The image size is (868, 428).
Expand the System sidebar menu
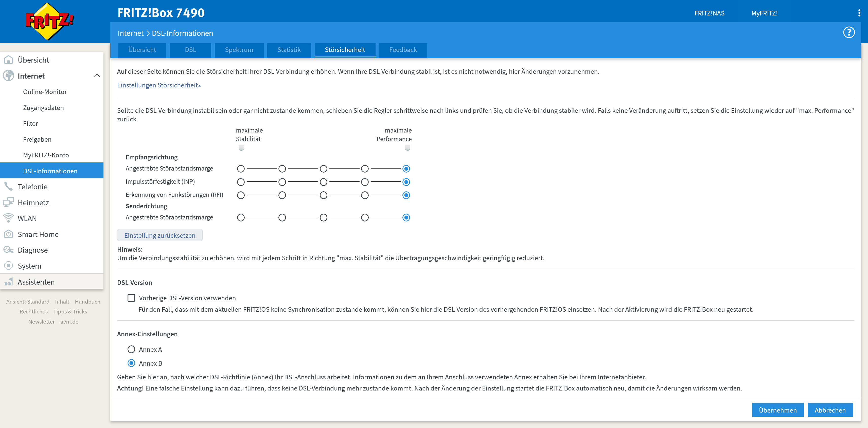pyautogui.click(x=29, y=266)
